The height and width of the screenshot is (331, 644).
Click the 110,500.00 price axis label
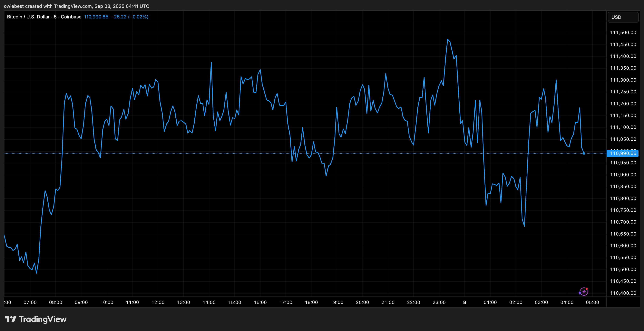point(623,269)
